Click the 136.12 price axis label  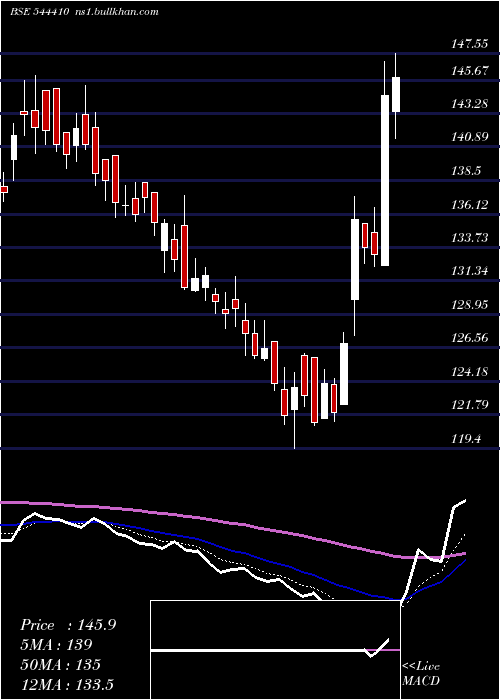click(x=470, y=205)
